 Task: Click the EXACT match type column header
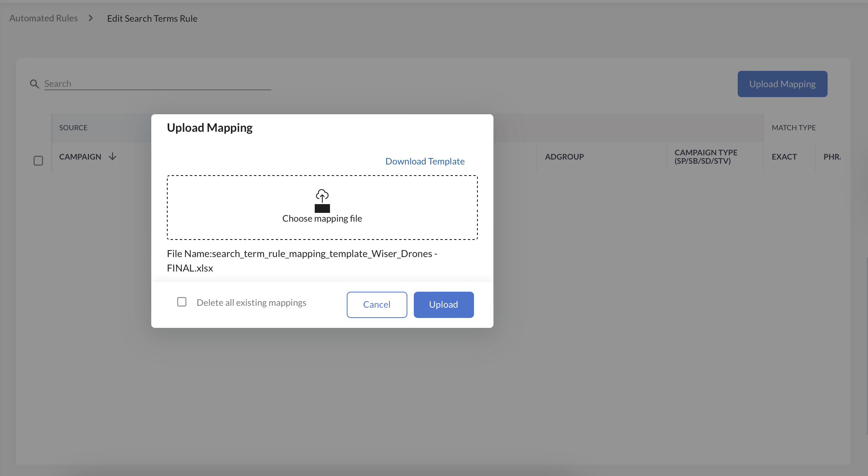[784, 157]
